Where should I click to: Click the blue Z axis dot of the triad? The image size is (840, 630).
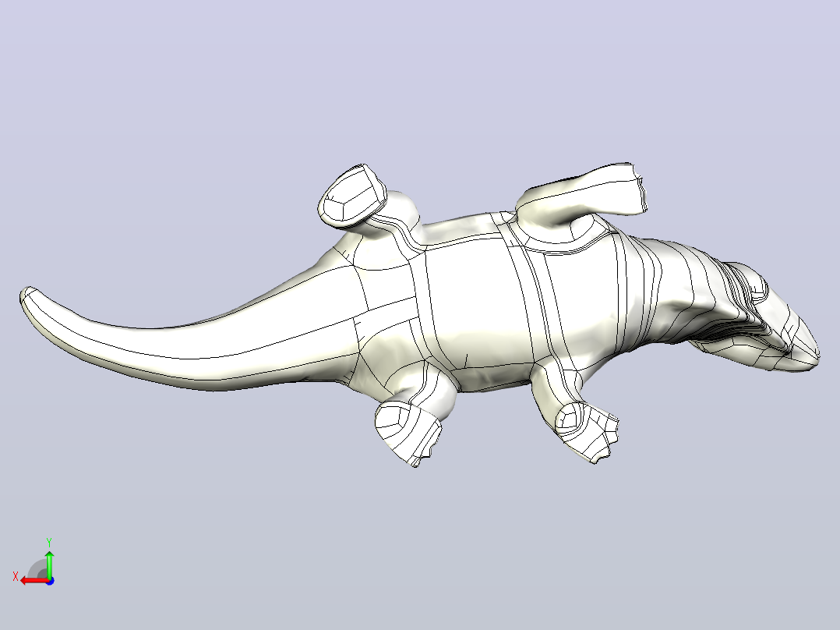[50, 581]
